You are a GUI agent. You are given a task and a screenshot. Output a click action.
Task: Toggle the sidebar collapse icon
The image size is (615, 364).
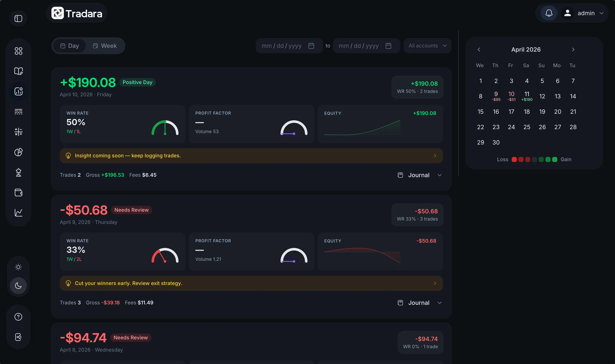point(18,19)
